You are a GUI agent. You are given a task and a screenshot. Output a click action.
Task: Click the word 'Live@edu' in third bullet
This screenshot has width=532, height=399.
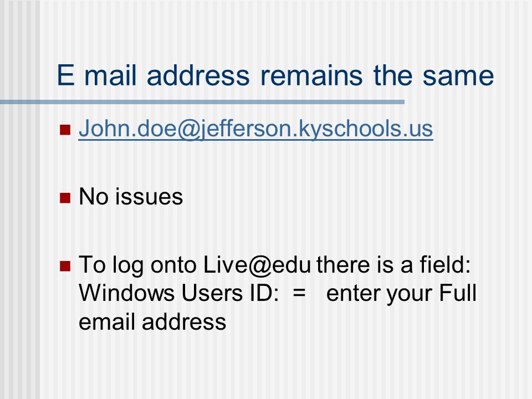click(257, 265)
